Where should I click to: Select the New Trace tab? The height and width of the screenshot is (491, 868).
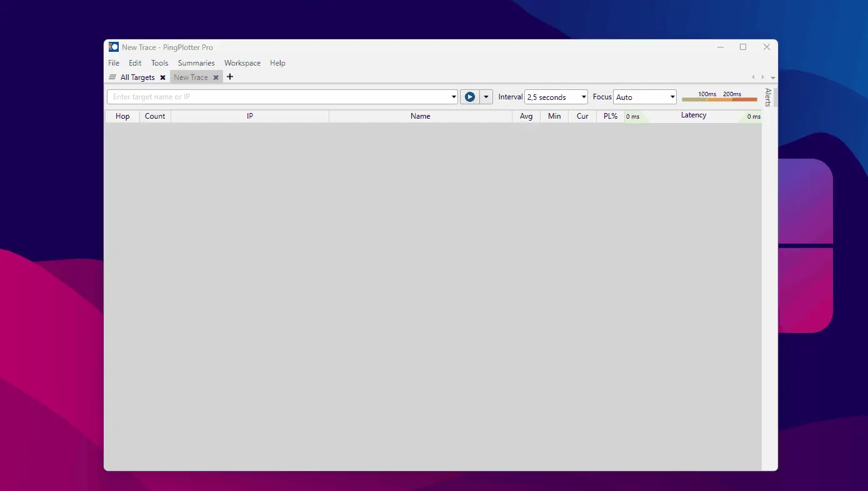pyautogui.click(x=191, y=77)
